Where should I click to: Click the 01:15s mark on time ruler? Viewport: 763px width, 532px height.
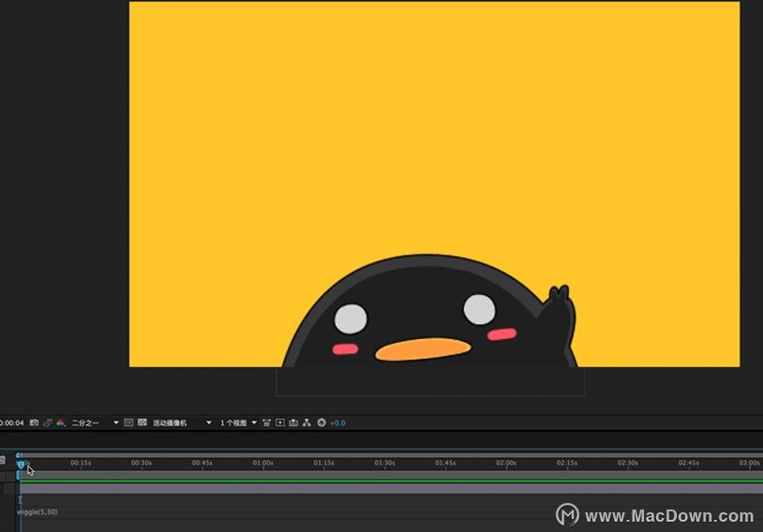[323, 463]
